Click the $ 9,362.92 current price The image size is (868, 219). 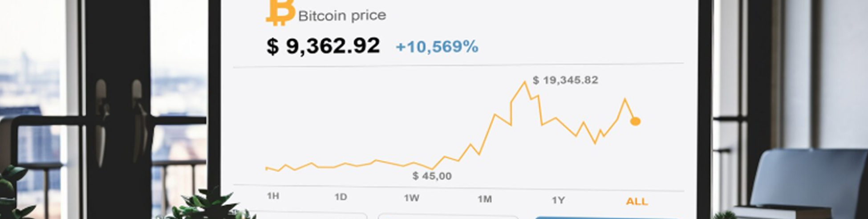coord(323,46)
